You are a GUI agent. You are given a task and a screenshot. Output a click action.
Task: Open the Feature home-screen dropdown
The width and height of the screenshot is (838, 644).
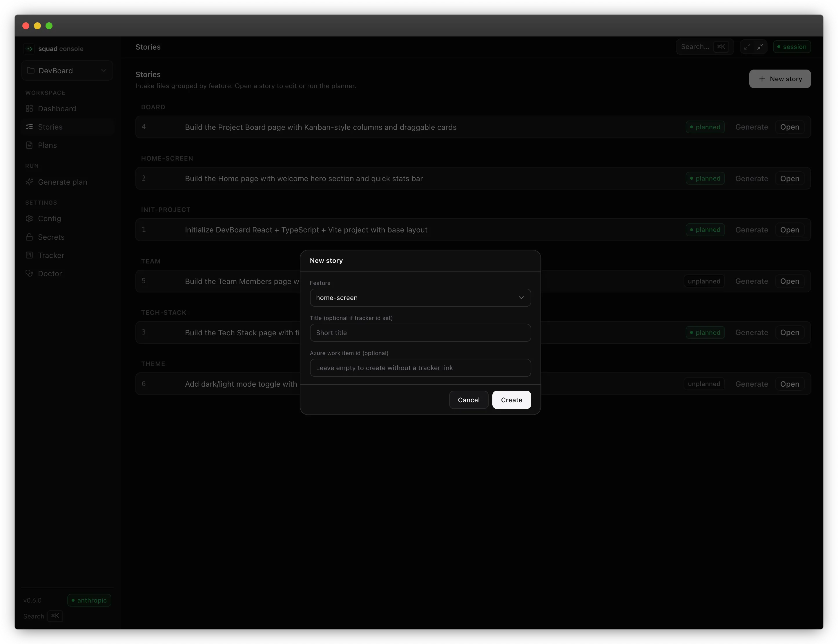pos(420,297)
